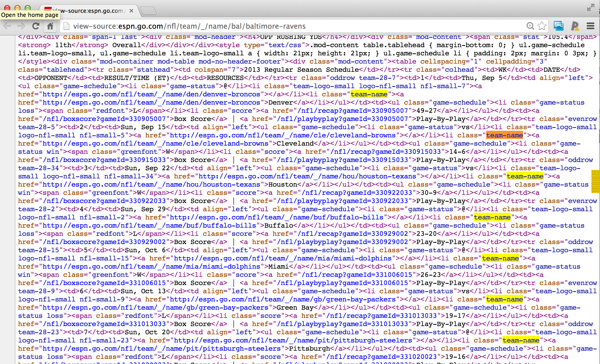Open link /nfl/playbyplay?gameId=330915033

pos(342,160)
